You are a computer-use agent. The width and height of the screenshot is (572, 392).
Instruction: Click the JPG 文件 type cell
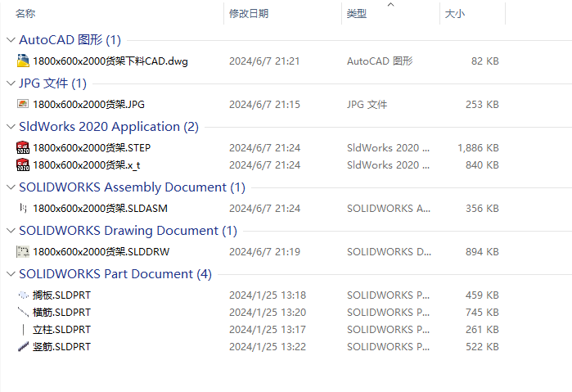pos(367,105)
